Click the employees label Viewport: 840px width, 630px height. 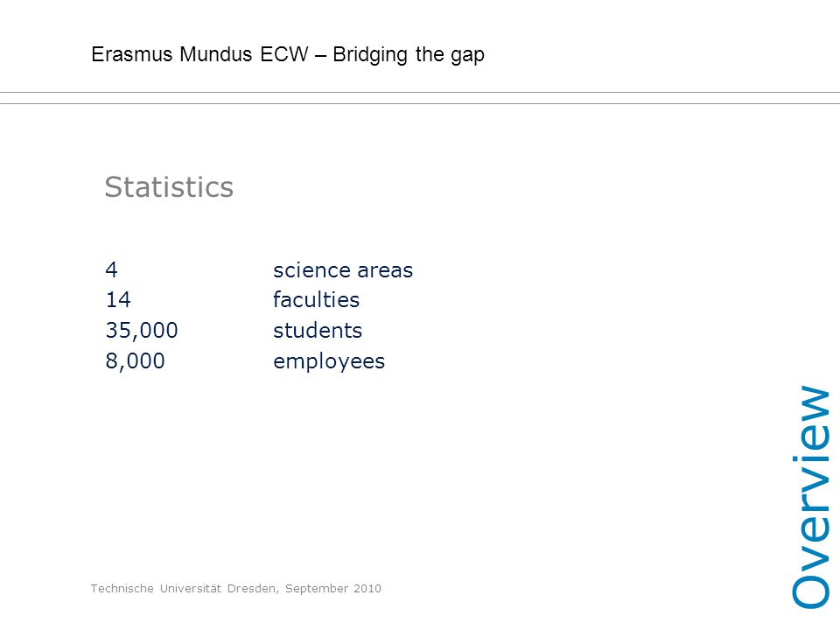[329, 362]
